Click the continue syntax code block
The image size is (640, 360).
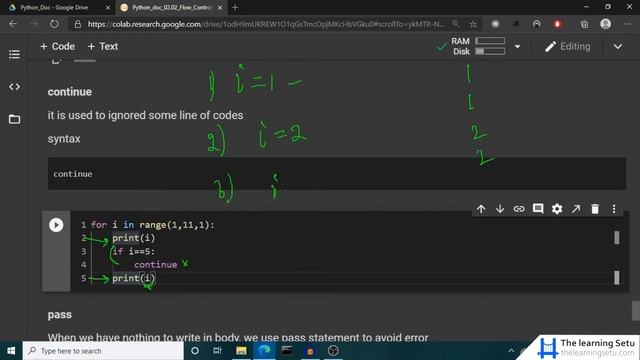(x=337, y=174)
